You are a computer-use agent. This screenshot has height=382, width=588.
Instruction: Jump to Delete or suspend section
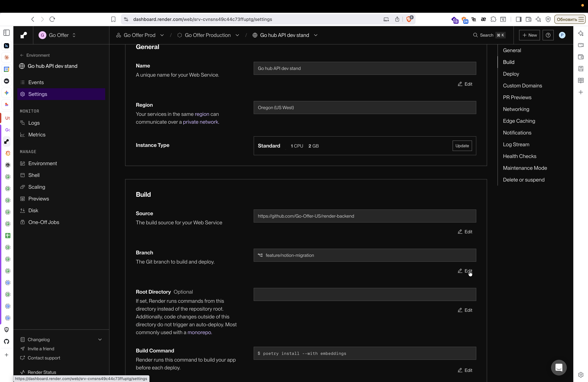[x=523, y=180]
